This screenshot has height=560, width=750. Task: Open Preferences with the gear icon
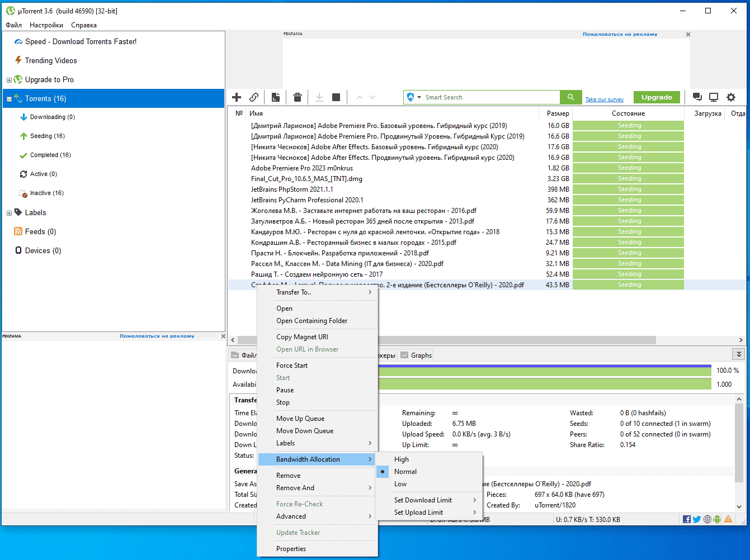731,97
